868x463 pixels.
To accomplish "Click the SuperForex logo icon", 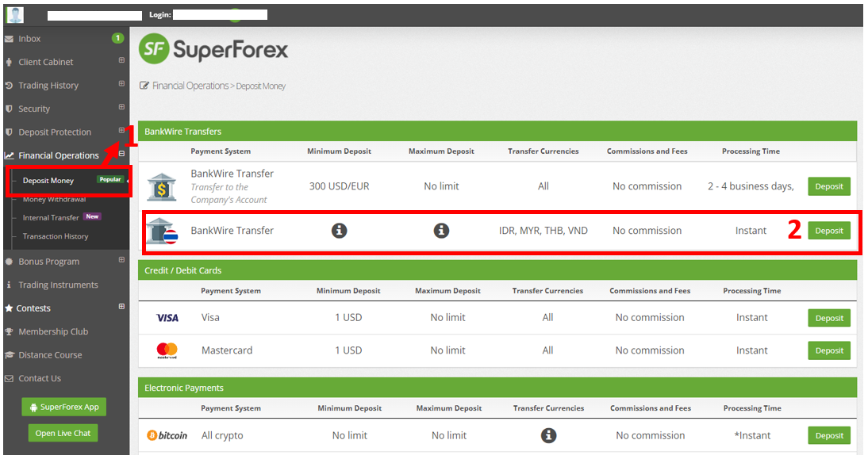I will (153, 50).
